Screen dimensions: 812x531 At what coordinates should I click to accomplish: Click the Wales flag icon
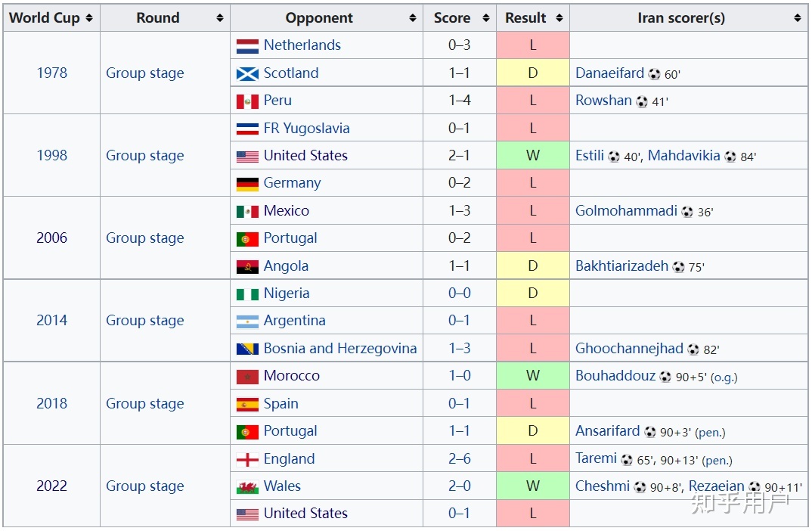[x=247, y=487]
